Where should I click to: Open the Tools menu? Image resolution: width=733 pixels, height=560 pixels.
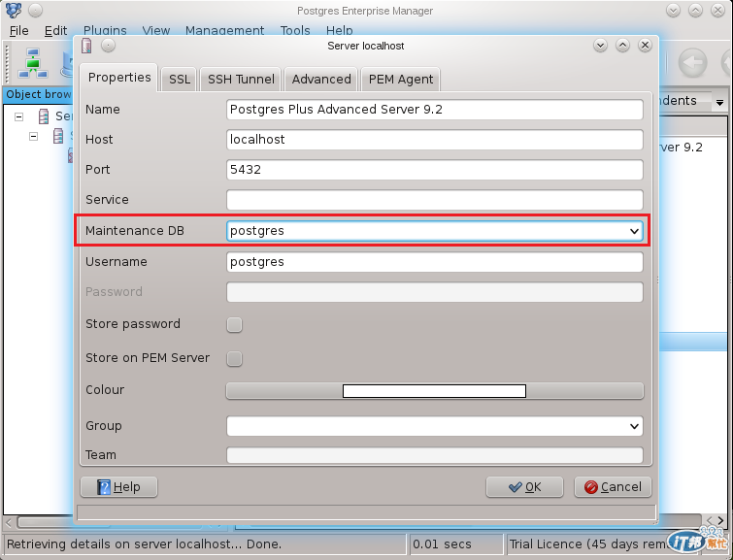[x=295, y=31]
